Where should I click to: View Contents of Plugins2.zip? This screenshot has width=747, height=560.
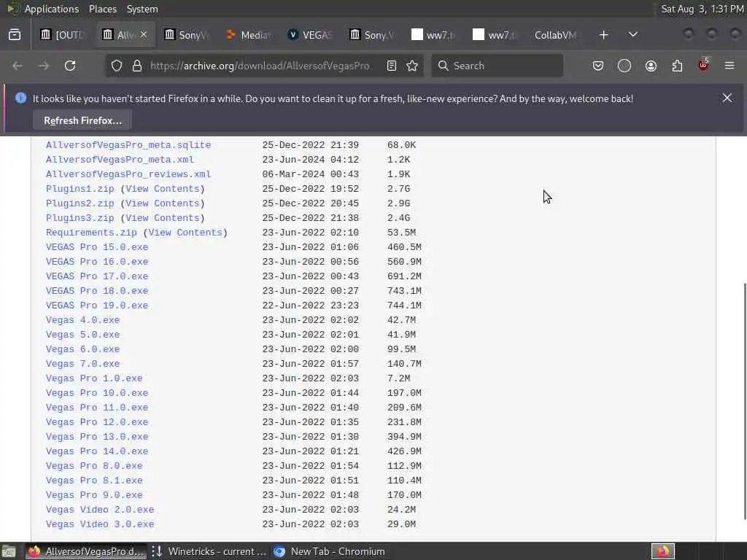coord(163,203)
